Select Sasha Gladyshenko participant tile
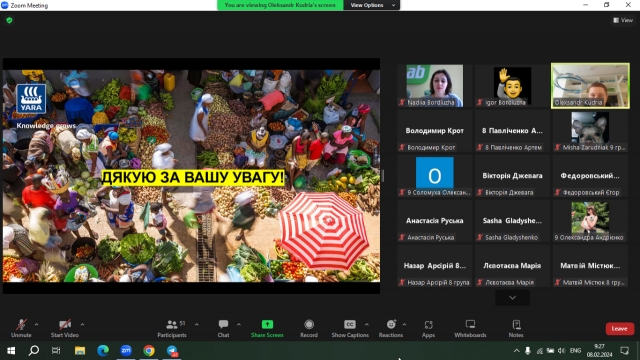Screen dimensions: 640x360 [x=512, y=221]
